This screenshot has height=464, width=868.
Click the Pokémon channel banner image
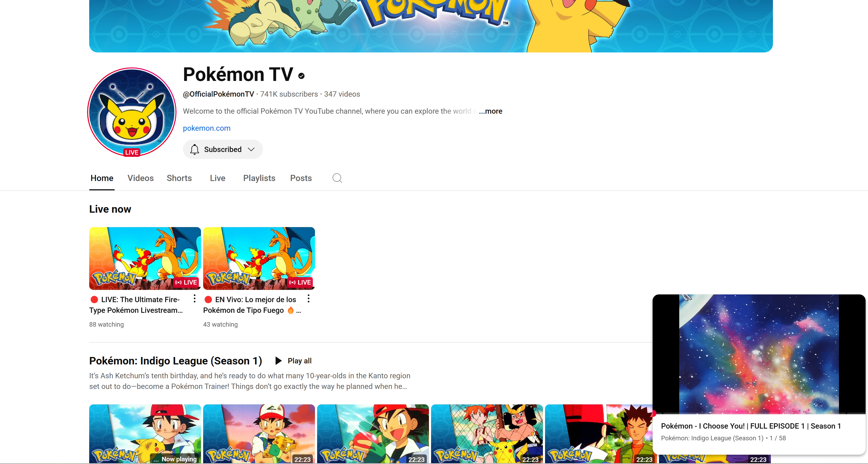(431, 26)
